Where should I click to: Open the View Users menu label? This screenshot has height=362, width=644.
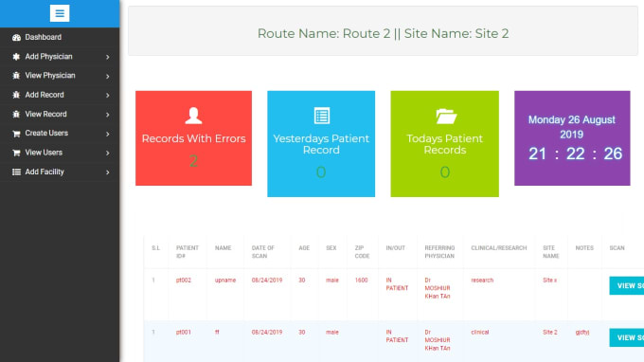point(44,153)
